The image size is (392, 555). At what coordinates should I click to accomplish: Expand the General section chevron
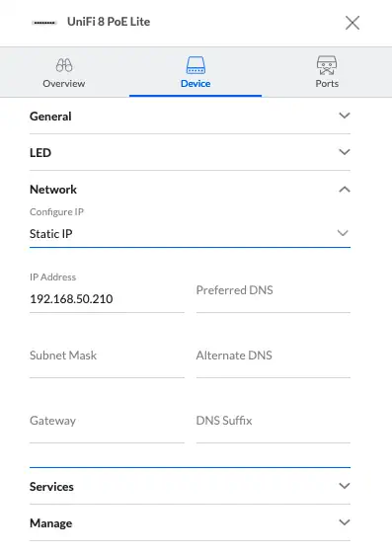(x=345, y=116)
